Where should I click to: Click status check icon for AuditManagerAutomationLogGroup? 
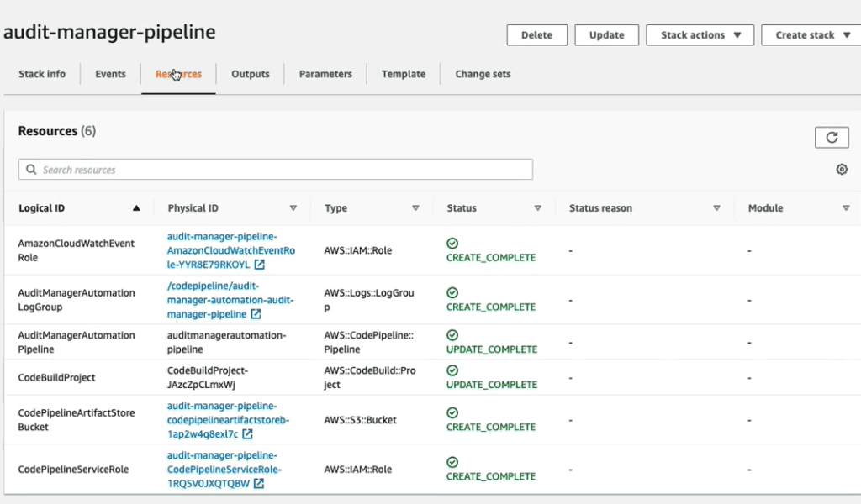[452, 292]
